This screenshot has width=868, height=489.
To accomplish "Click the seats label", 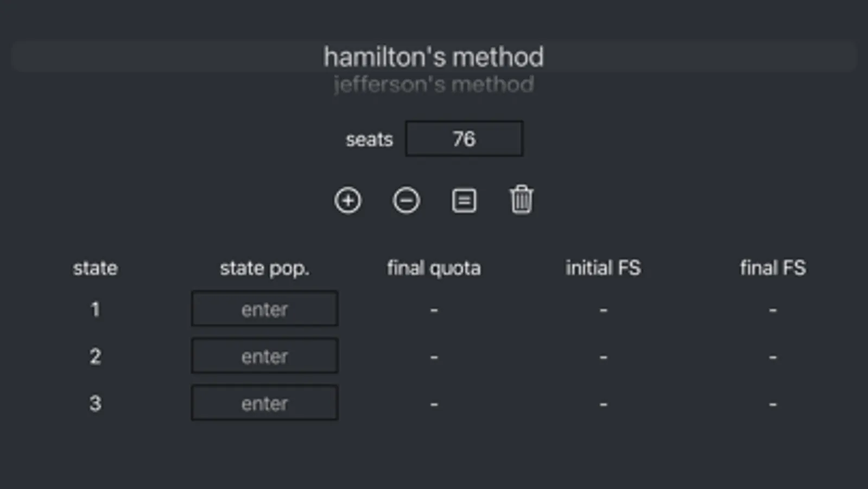I will point(369,140).
